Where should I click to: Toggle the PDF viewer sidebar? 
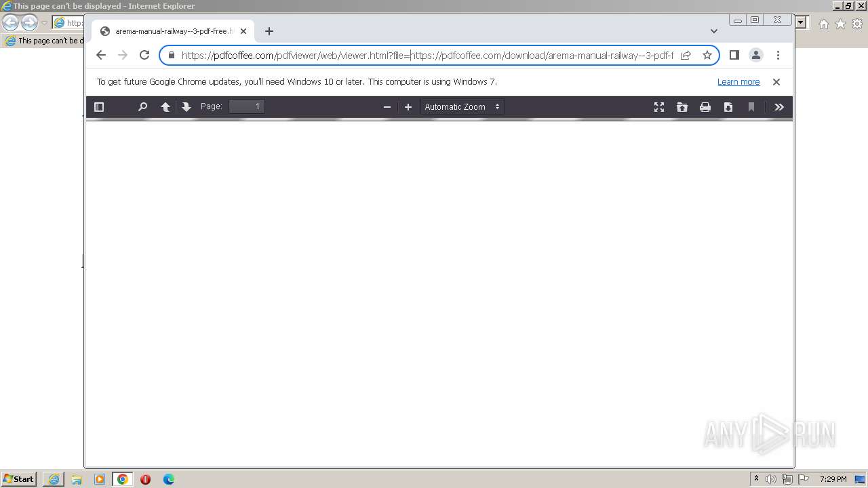99,107
